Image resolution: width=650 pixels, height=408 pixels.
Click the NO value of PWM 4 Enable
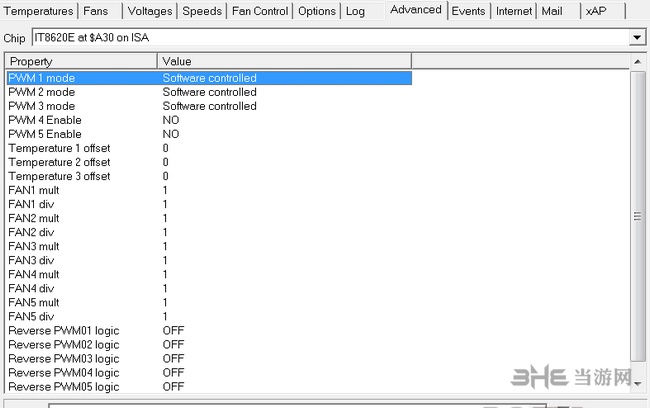pyautogui.click(x=171, y=120)
